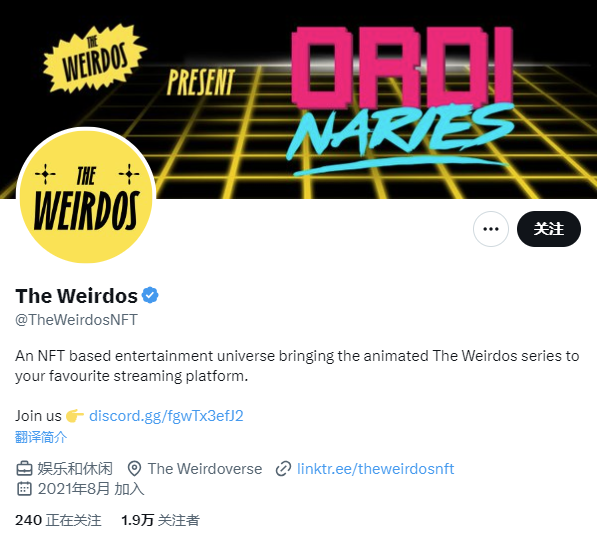Click The Weirdos display name
Image resolution: width=597 pixels, height=537 pixels.
77,296
